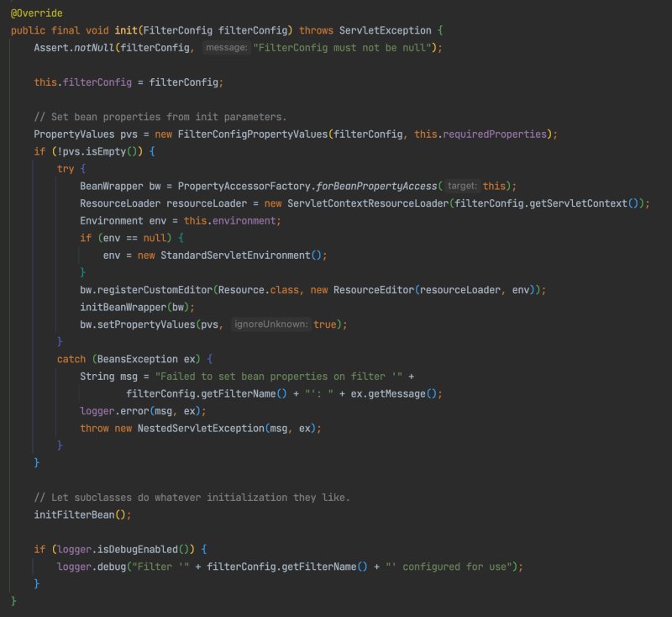Screen dimensions: 672x617
Task: Click the initBeanWrapper method call
Action: [x=123, y=308]
